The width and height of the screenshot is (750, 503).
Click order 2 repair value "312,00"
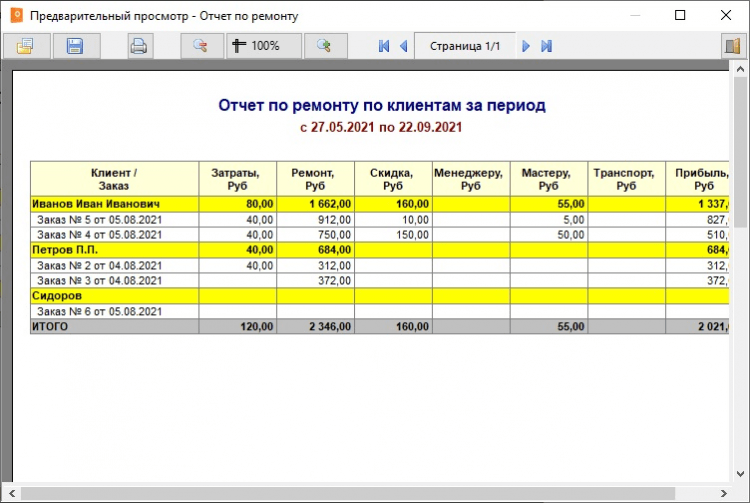pos(334,265)
